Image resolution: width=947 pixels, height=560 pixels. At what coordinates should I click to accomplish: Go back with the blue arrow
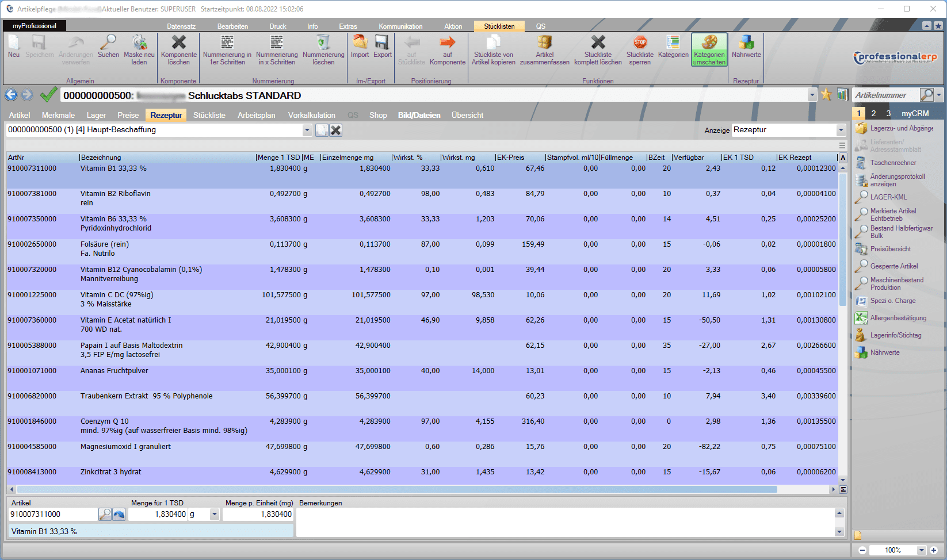(x=11, y=95)
